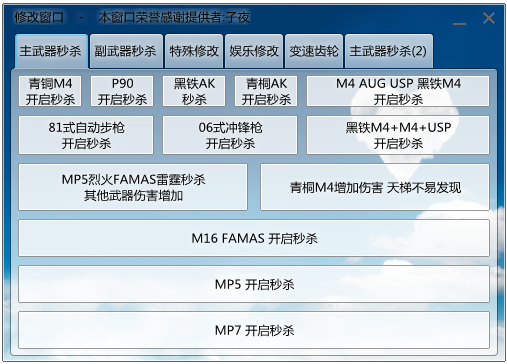Select the 娱乐修改 tab

pyautogui.click(x=254, y=51)
